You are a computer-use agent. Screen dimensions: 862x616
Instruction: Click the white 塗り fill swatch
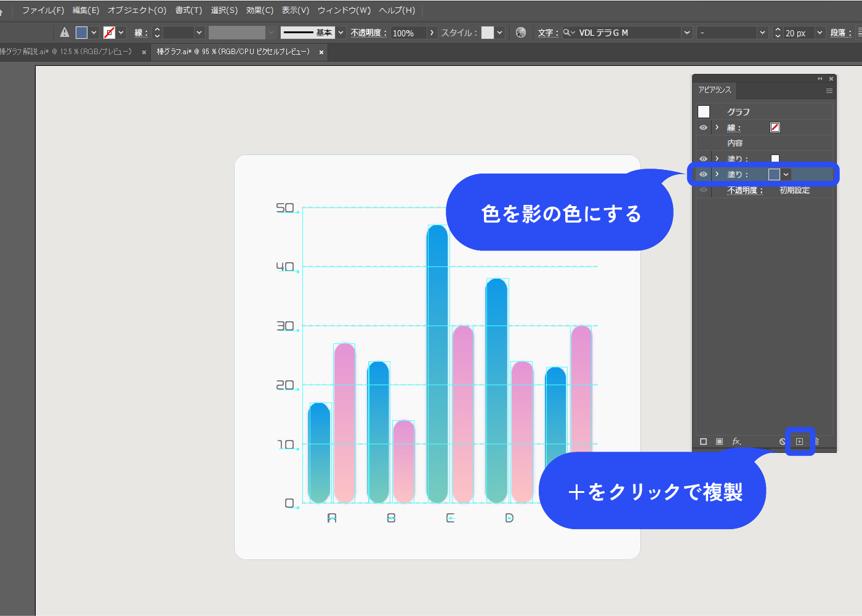[x=775, y=159]
